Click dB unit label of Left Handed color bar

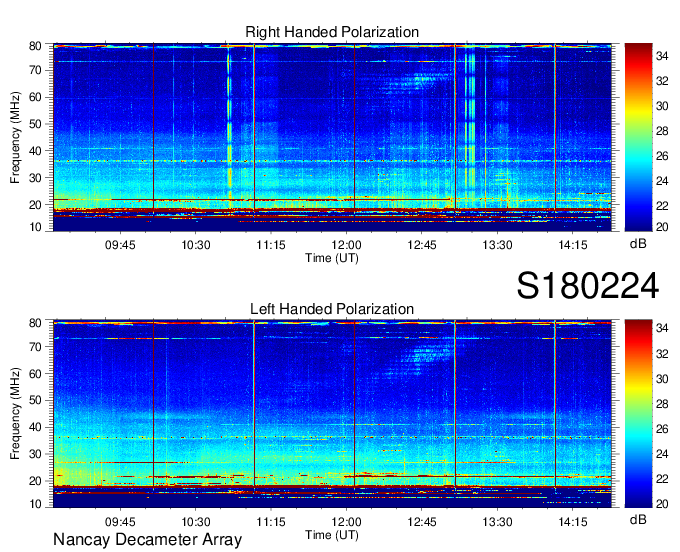(638, 520)
